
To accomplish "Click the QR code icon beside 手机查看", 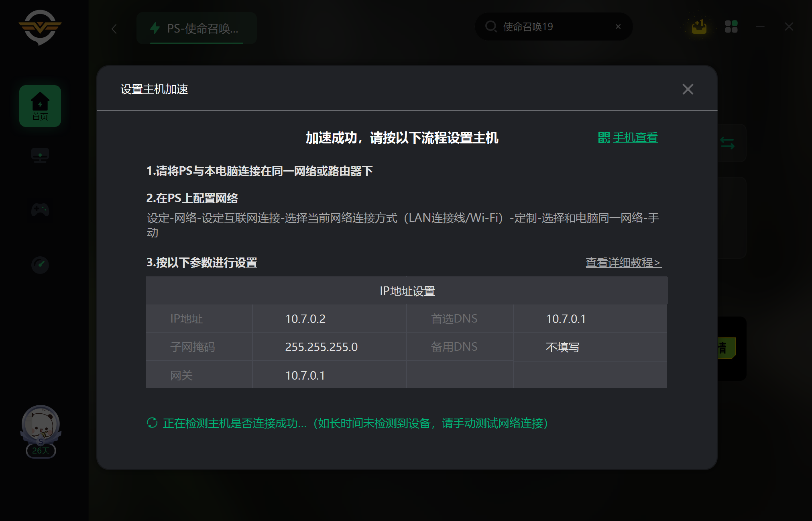I will click(x=604, y=137).
